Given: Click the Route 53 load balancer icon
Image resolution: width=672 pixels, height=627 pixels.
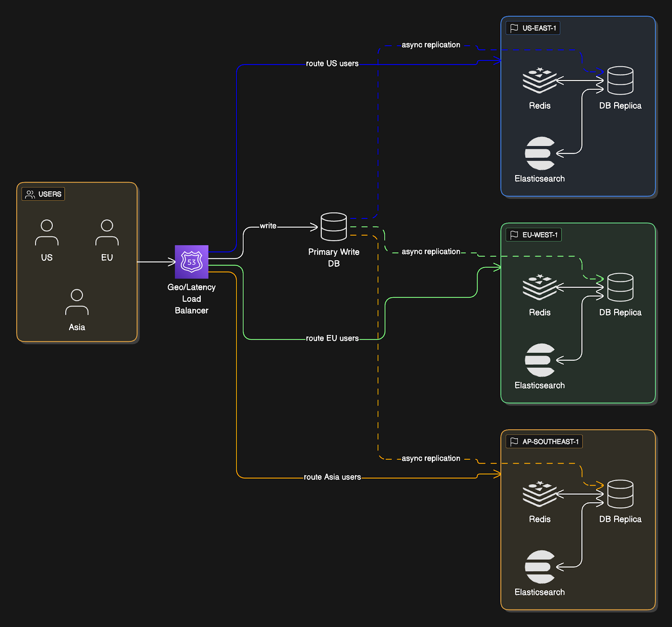Looking at the screenshot, I should [x=192, y=262].
